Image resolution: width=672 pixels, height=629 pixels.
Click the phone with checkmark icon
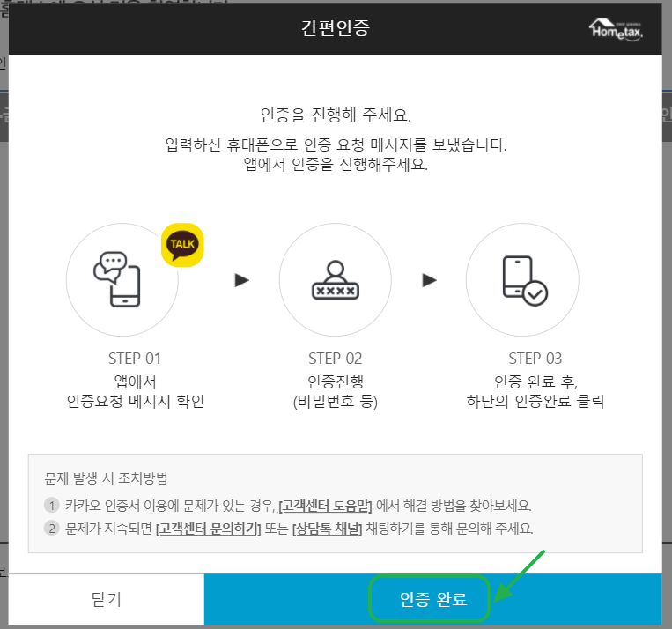pyautogui.click(x=525, y=280)
